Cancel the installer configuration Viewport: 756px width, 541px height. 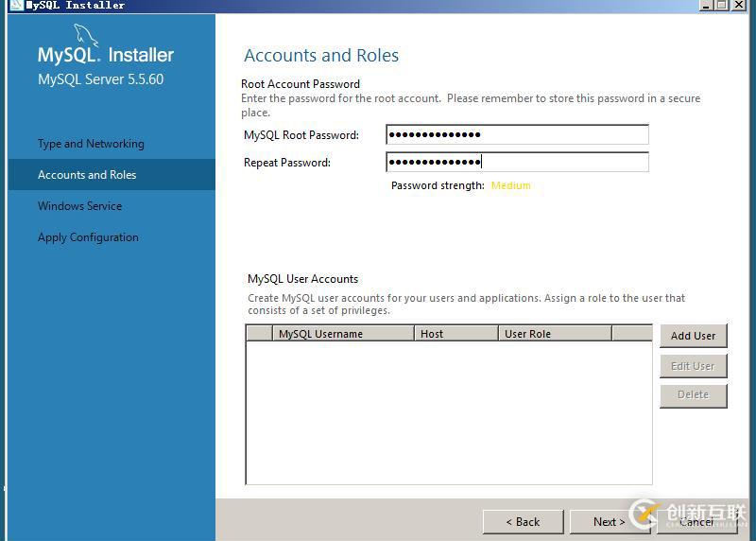[x=696, y=522]
